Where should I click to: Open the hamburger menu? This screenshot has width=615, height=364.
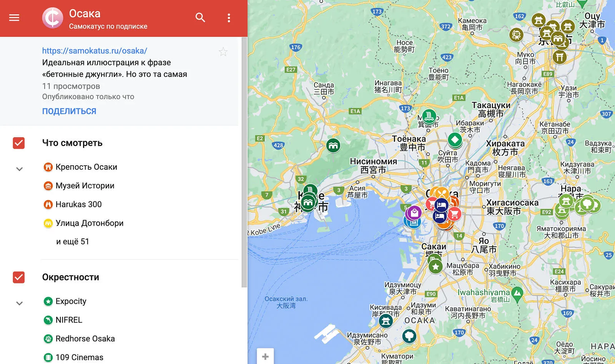(x=14, y=18)
